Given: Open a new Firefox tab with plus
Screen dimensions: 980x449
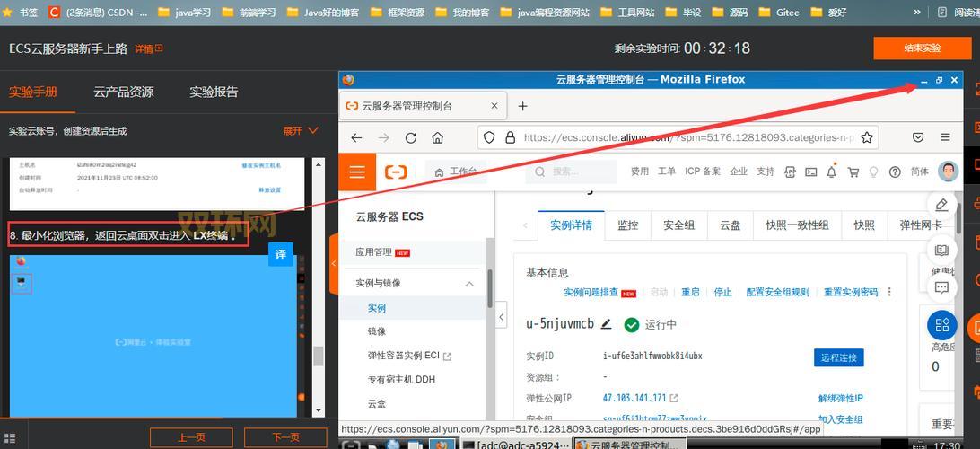Looking at the screenshot, I should tap(522, 106).
